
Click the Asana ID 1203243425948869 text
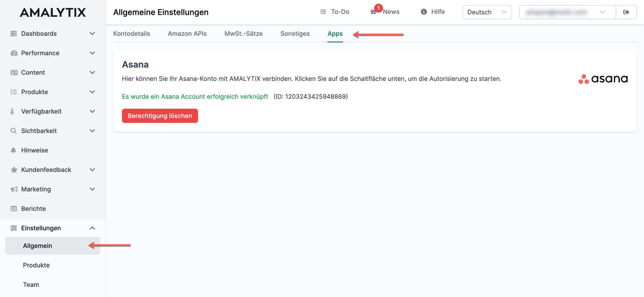(x=311, y=97)
